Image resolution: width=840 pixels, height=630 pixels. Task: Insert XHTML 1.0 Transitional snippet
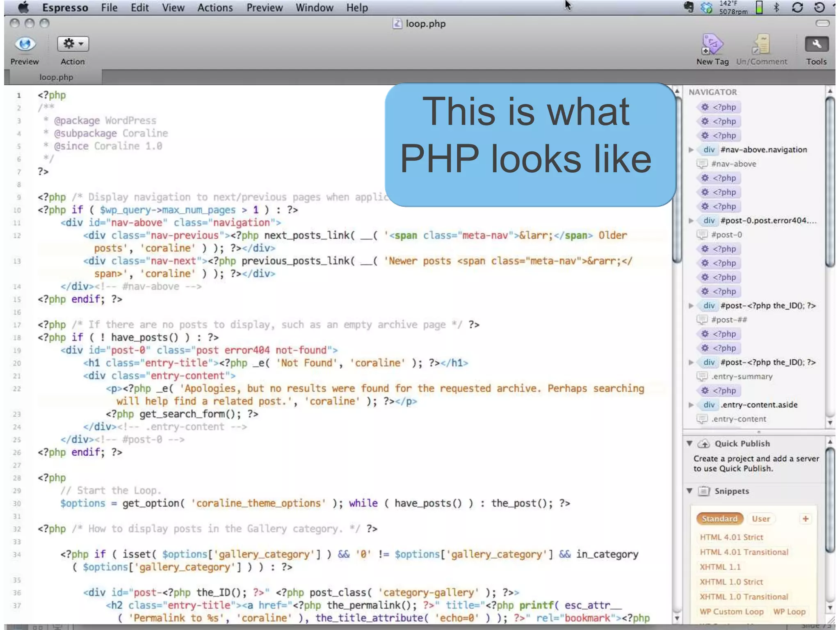click(744, 597)
